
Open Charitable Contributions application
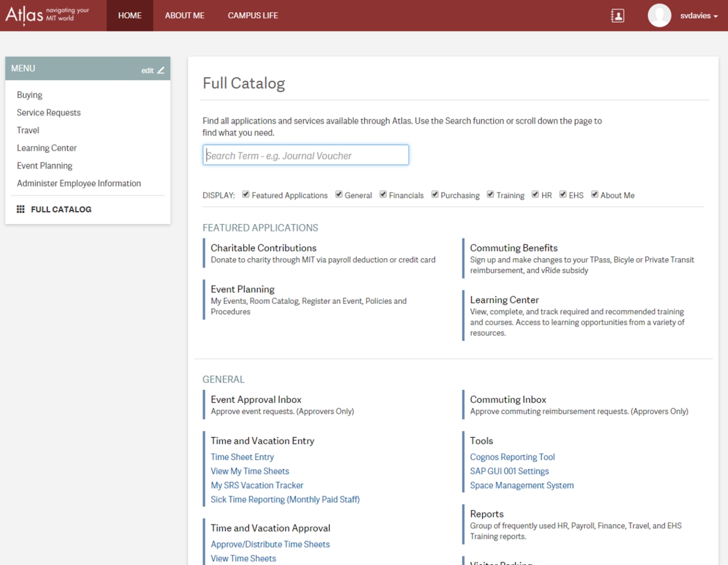point(263,248)
